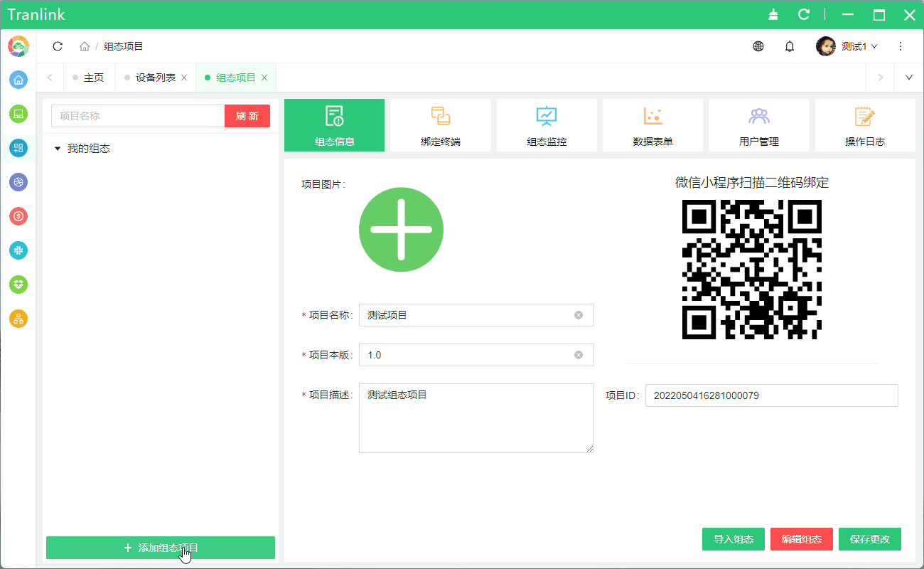Open the vertical three-dot more menu

pos(901,46)
